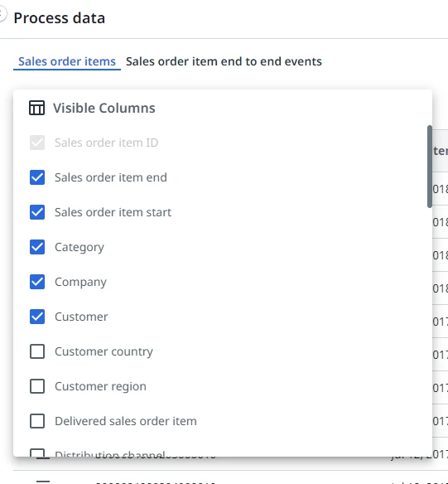Enable the Customer country column
The height and width of the screenshot is (484, 448).
[37, 351]
